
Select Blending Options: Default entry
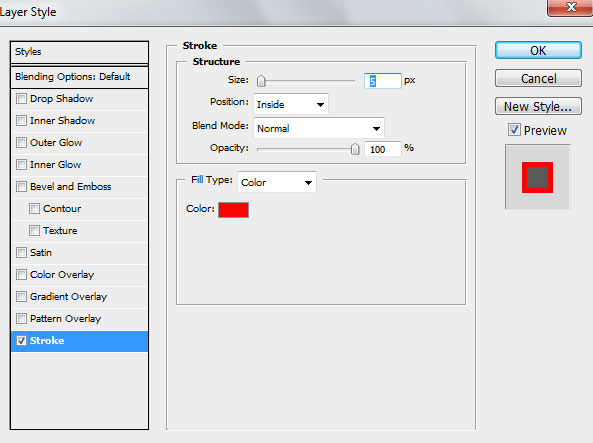click(x=79, y=77)
